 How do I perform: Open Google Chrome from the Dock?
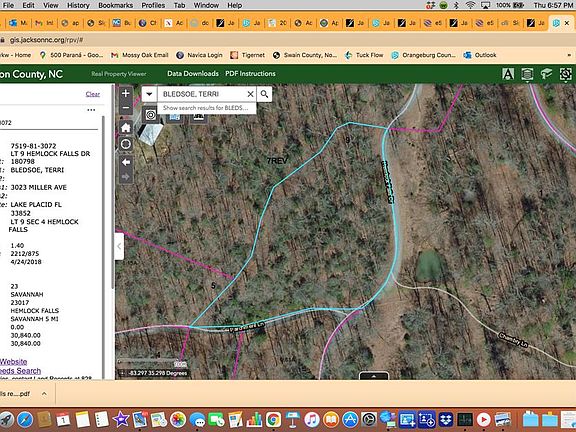[x=273, y=419]
